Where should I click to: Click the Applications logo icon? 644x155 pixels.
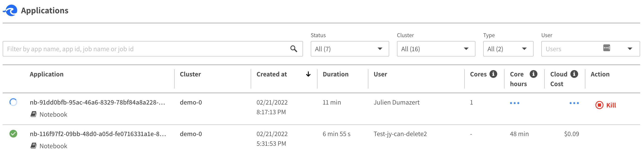tap(10, 10)
